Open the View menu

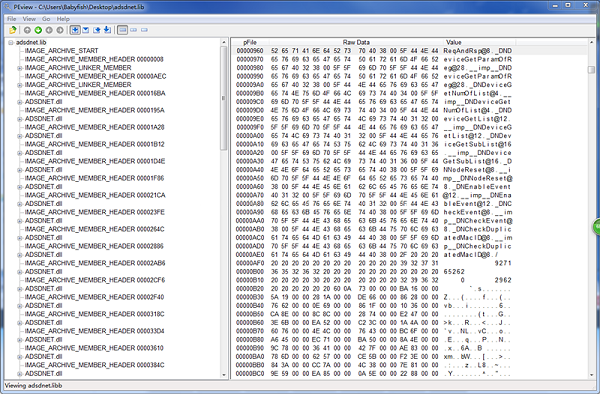point(29,19)
